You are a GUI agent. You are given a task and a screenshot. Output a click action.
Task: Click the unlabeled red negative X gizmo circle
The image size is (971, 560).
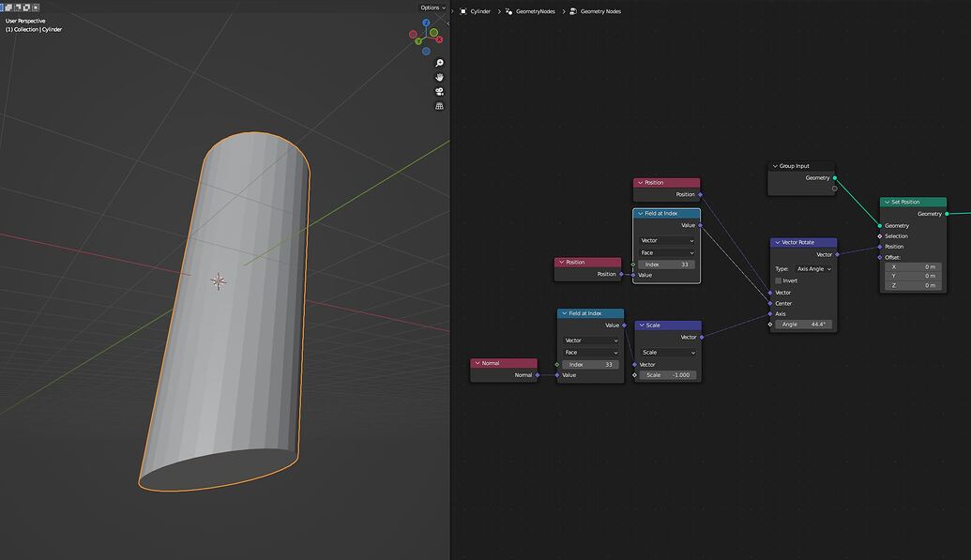click(413, 34)
